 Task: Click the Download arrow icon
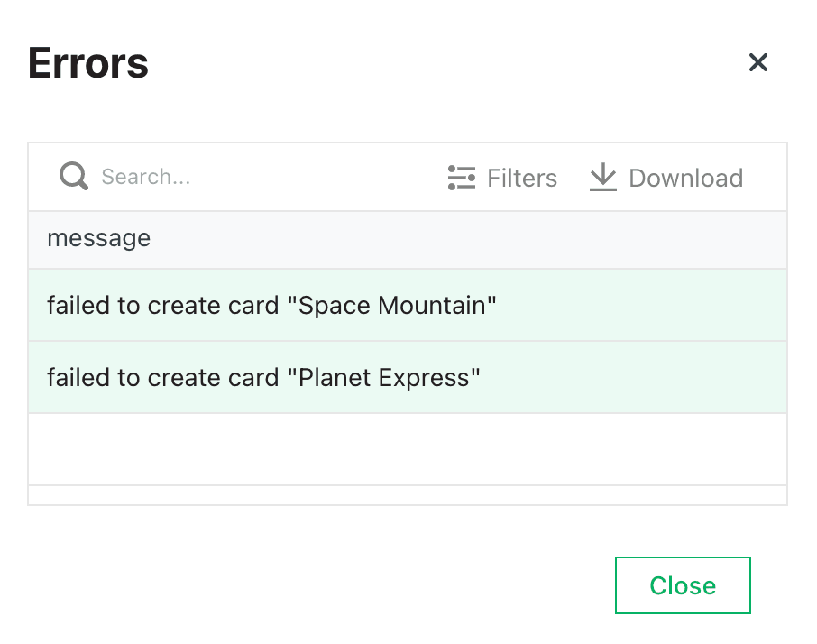coord(603,177)
